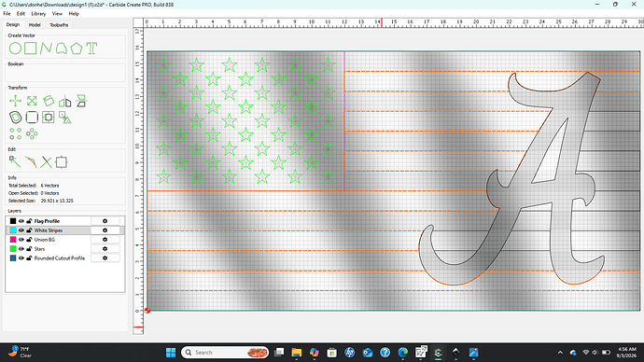Open settings gear for Flag Profile layer
Image resolution: width=644 pixels, height=362 pixels.
coord(105,221)
